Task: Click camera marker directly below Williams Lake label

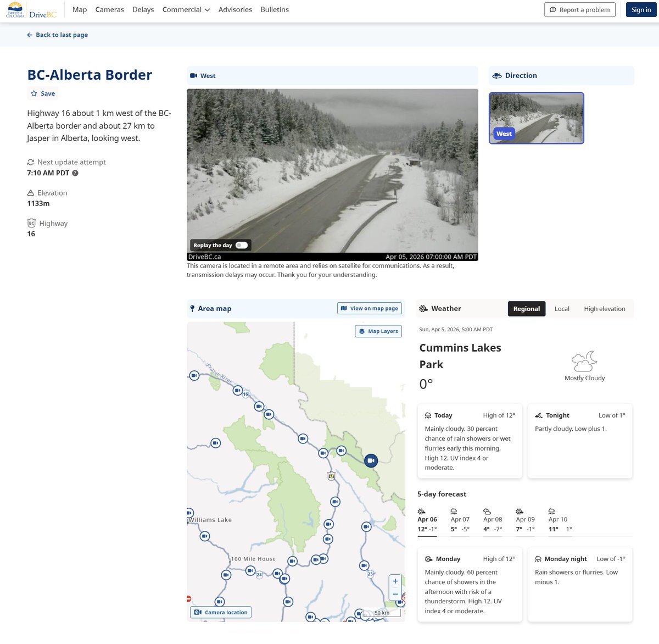Action: 205,536
